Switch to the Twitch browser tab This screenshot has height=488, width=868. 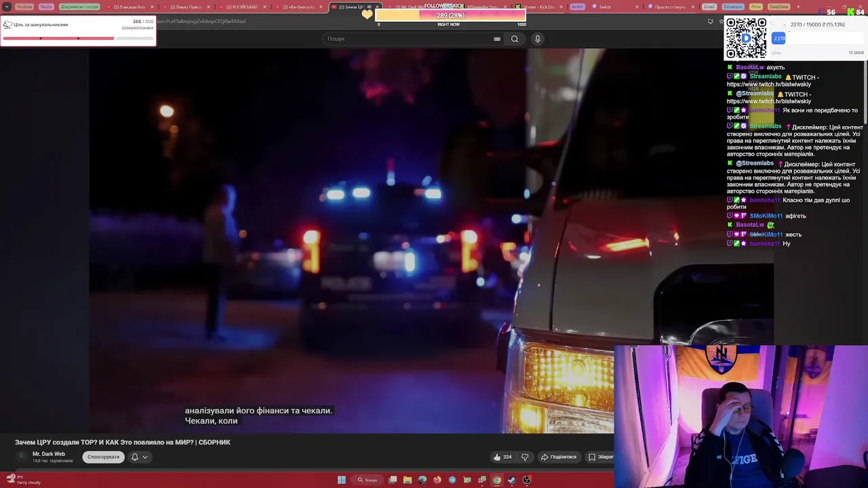pos(615,7)
